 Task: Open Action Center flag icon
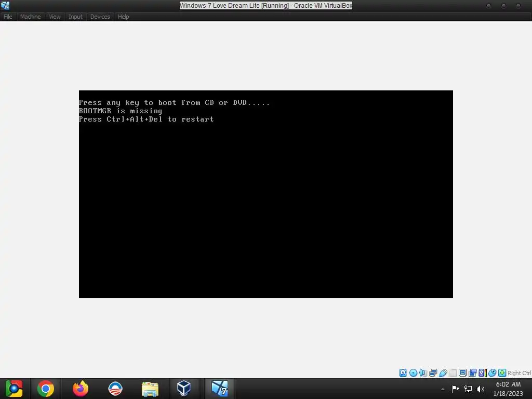tap(455, 389)
